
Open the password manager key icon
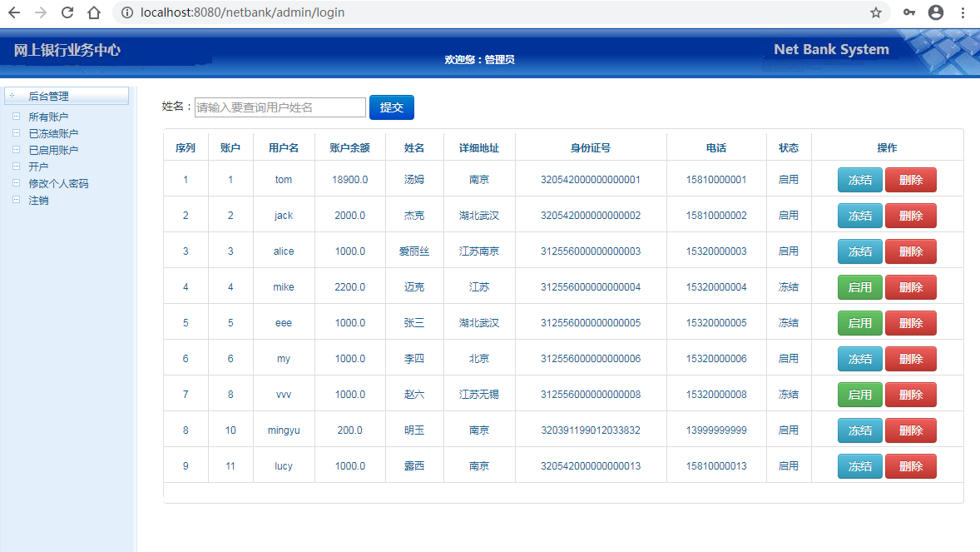[x=908, y=13]
